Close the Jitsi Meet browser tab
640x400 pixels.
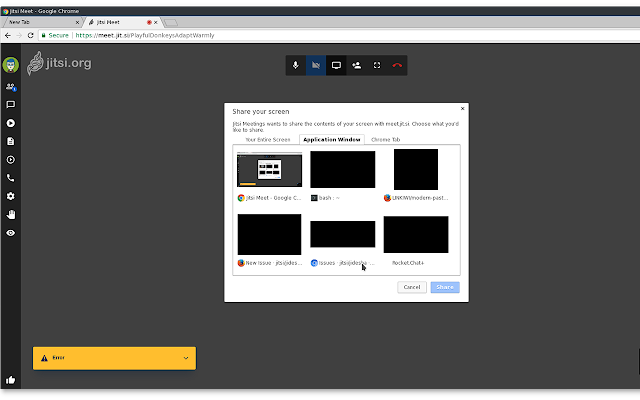click(156, 22)
